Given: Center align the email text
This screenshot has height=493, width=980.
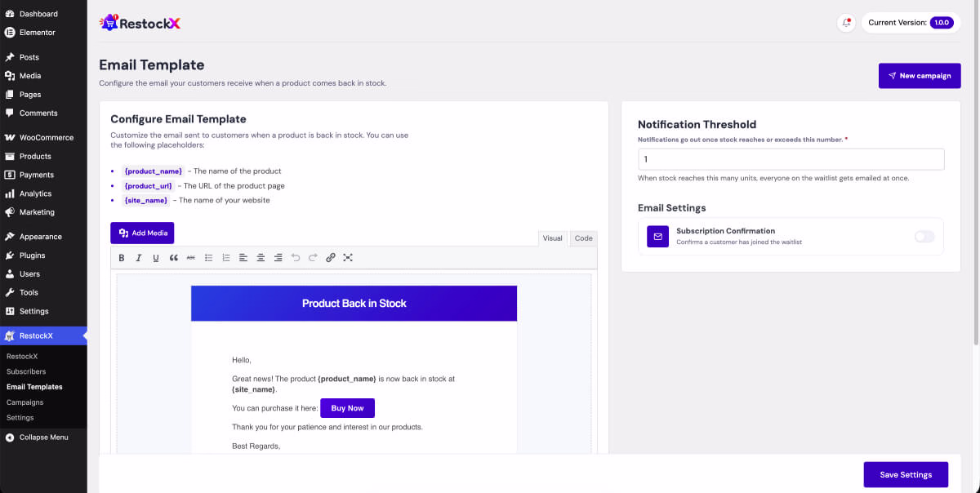Looking at the screenshot, I should 261,258.
